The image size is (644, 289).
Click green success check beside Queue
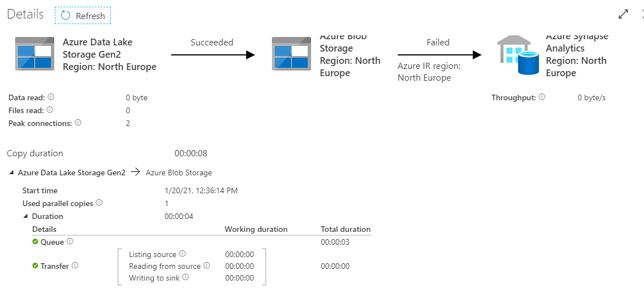pos(35,242)
